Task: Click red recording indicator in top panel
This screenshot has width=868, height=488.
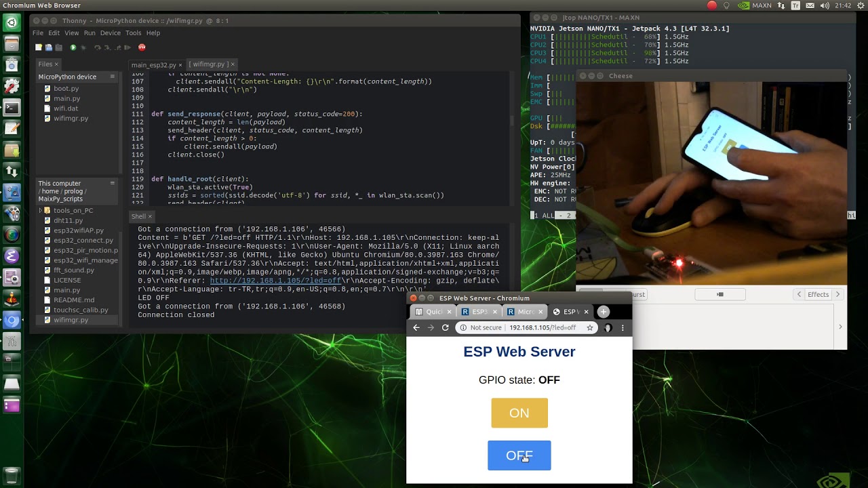Action: pyautogui.click(x=711, y=5)
